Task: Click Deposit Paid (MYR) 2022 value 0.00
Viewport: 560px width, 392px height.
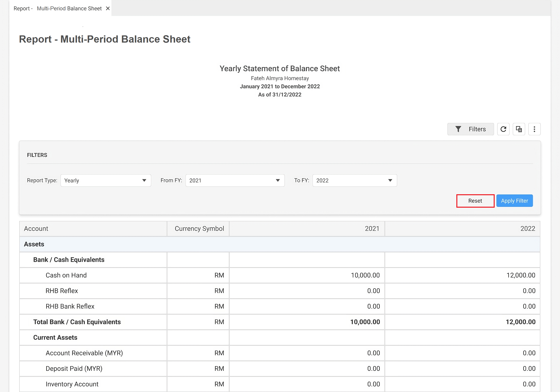Action: point(529,369)
